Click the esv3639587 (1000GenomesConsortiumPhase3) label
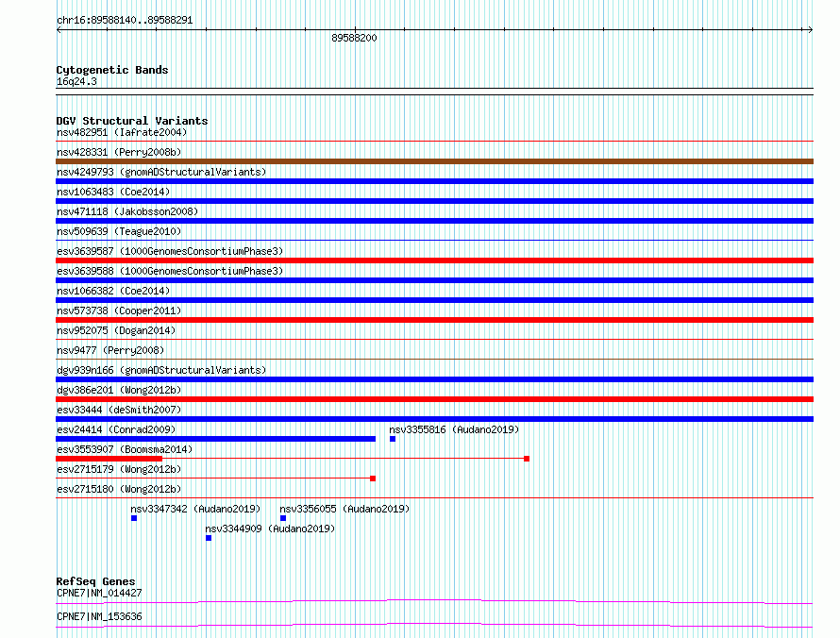Screen dimensions: 840x638 tap(170, 251)
